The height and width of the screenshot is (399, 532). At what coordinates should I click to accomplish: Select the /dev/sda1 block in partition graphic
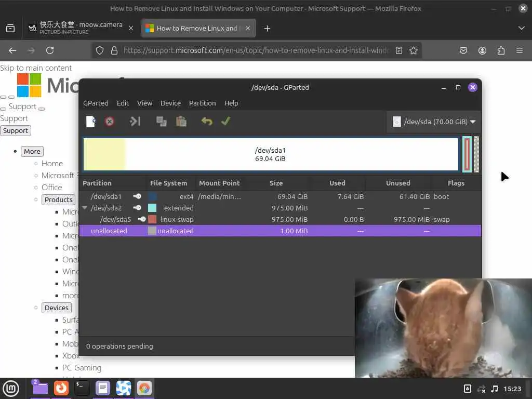pos(271,154)
